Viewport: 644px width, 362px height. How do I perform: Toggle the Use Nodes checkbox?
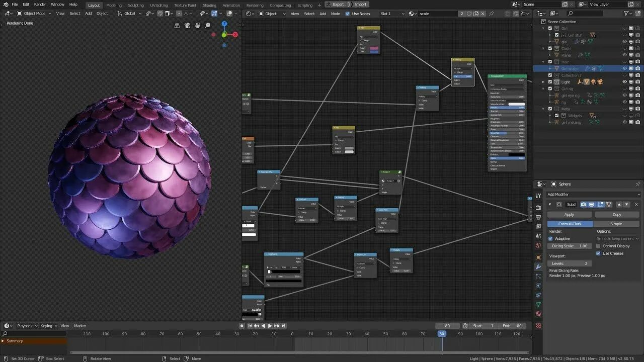coord(348,14)
